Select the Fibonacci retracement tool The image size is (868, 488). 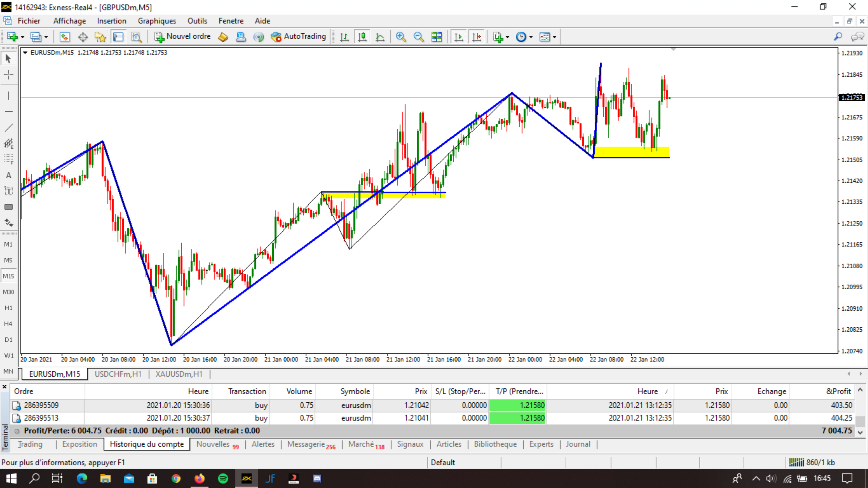pos(9,159)
